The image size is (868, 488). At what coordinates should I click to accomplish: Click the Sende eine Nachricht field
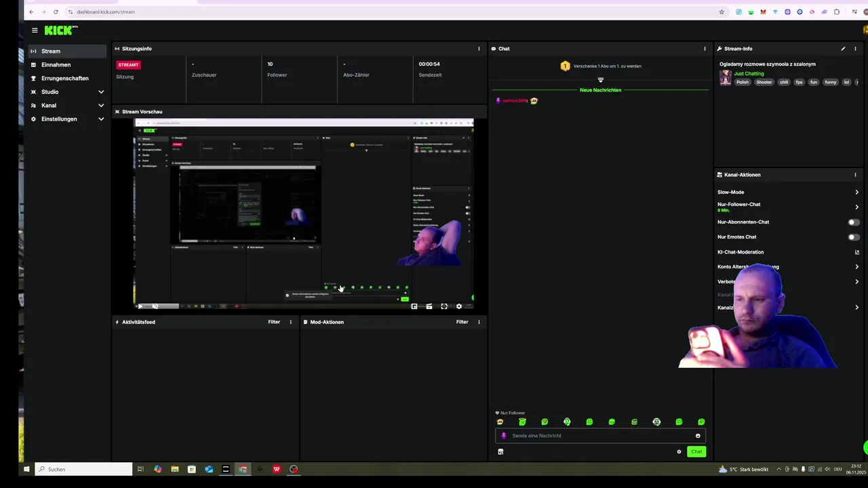(x=600, y=436)
